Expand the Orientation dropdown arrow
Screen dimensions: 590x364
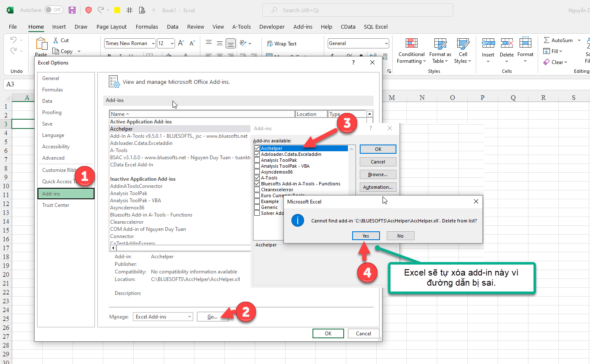pyautogui.click(x=250, y=43)
